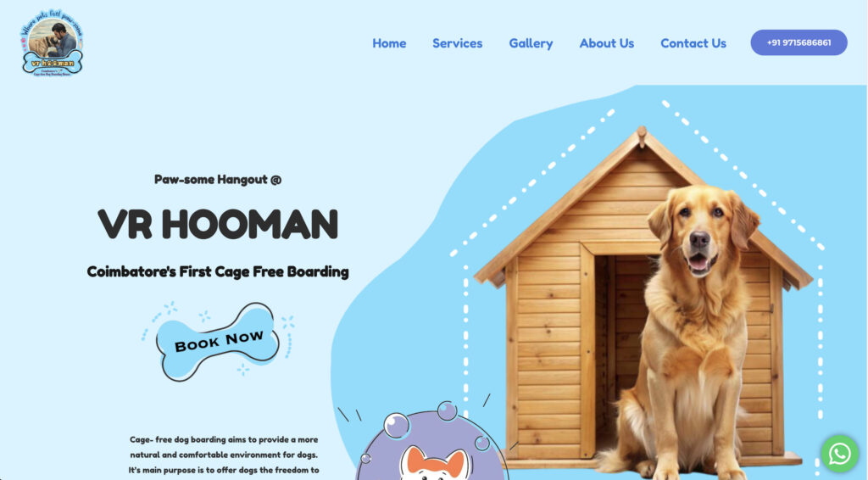Call the +91 9715686861 phone button
The height and width of the screenshot is (480, 868).
[x=798, y=42]
